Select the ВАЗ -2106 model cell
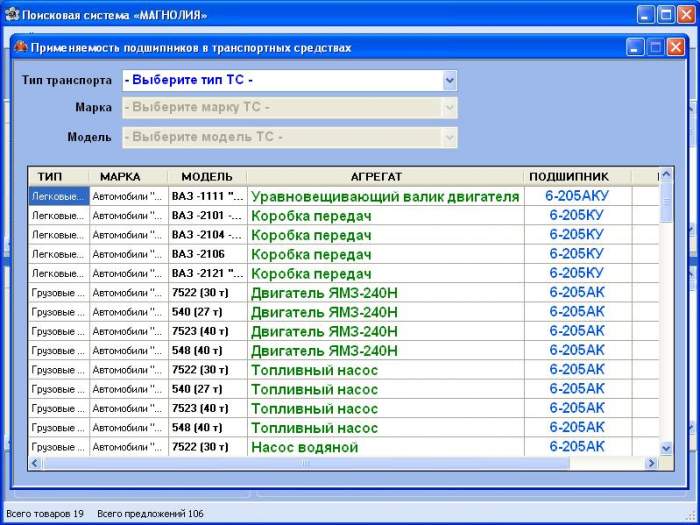700x525 pixels. tap(207, 254)
